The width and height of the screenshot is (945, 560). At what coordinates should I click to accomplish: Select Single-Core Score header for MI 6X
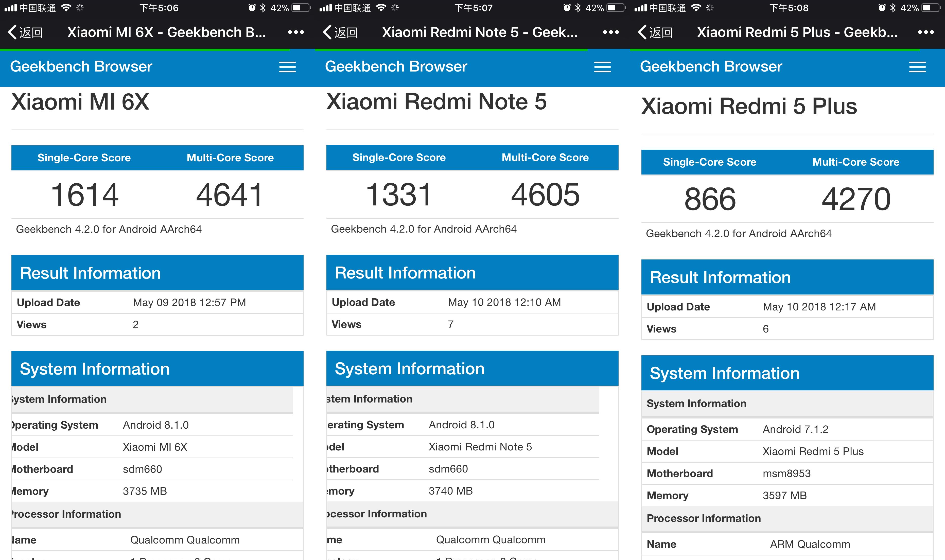pyautogui.click(x=84, y=158)
